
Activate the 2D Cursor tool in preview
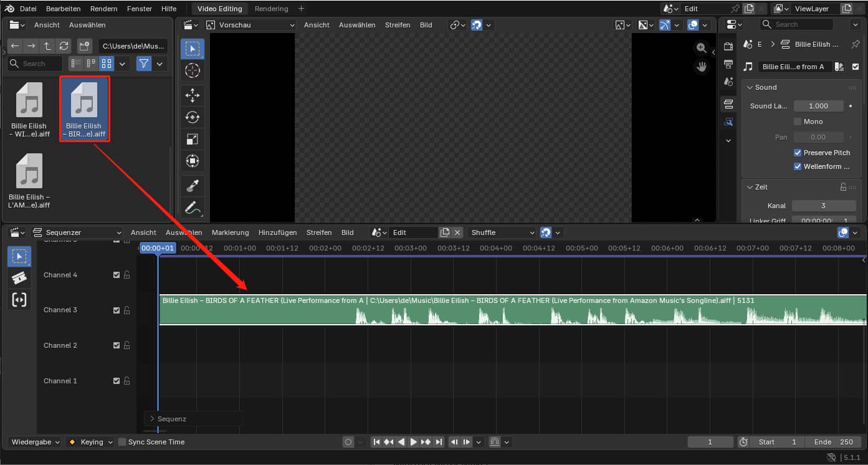192,72
